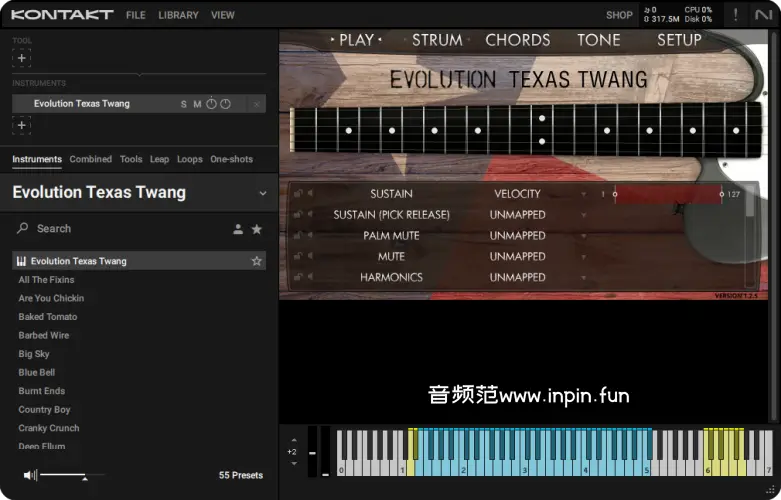This screenshot has width=781, height=500.
Task: Click the favorites star filter beside Search
Action: point(257,229)
